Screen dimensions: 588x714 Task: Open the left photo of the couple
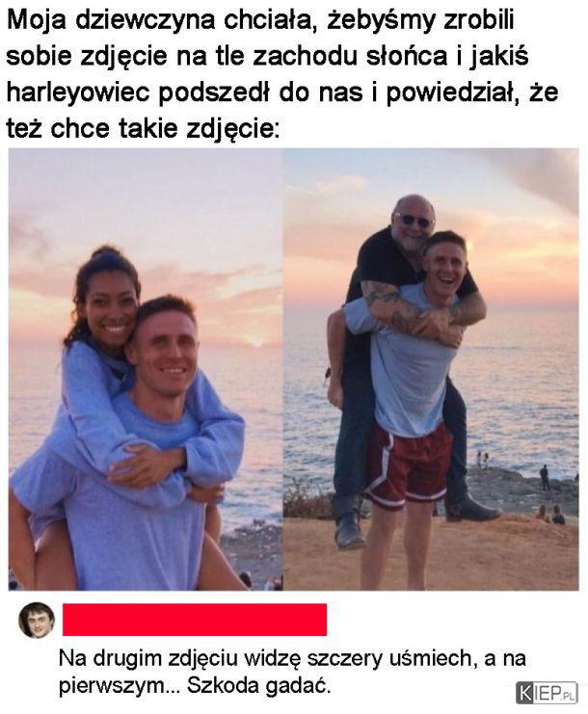146,369
